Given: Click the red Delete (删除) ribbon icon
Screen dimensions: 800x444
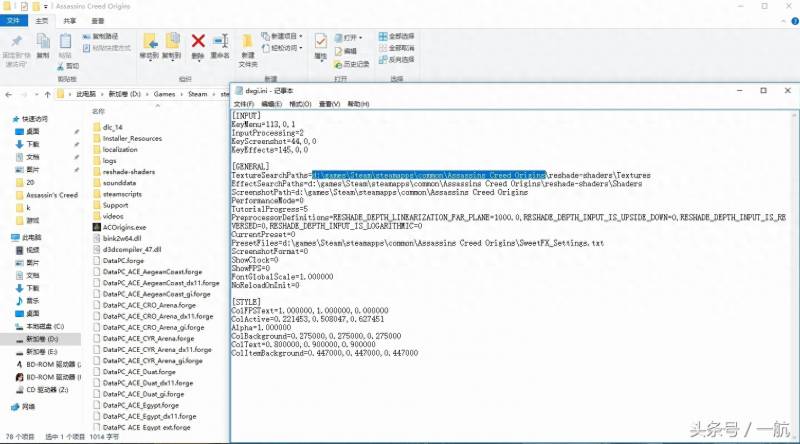Looking at the screenshot, I should point(198,41).
